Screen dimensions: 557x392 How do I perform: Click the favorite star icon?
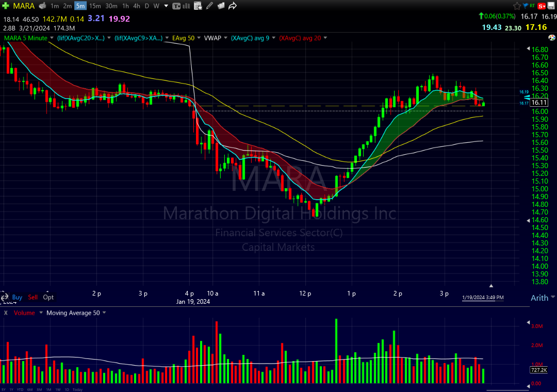[517, 6]
